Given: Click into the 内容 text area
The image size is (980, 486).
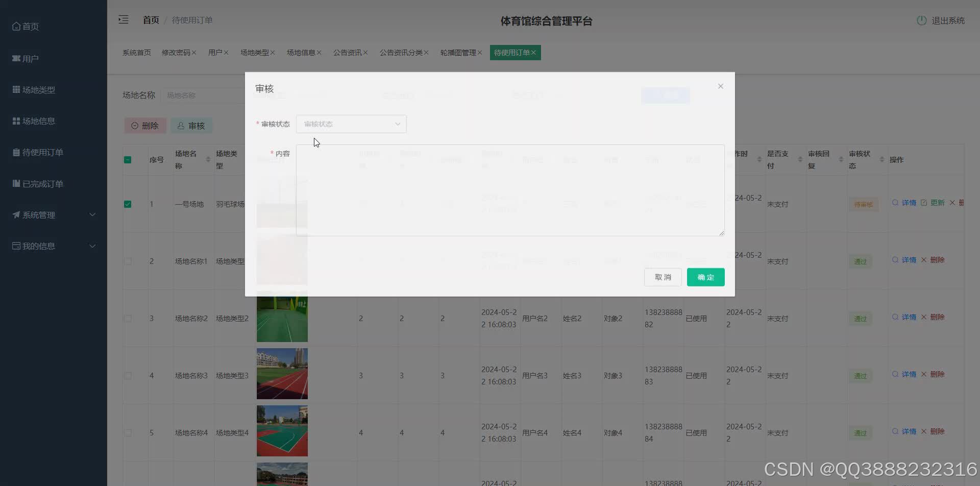Looking at the screenshot, I should (x=510, y=190).
